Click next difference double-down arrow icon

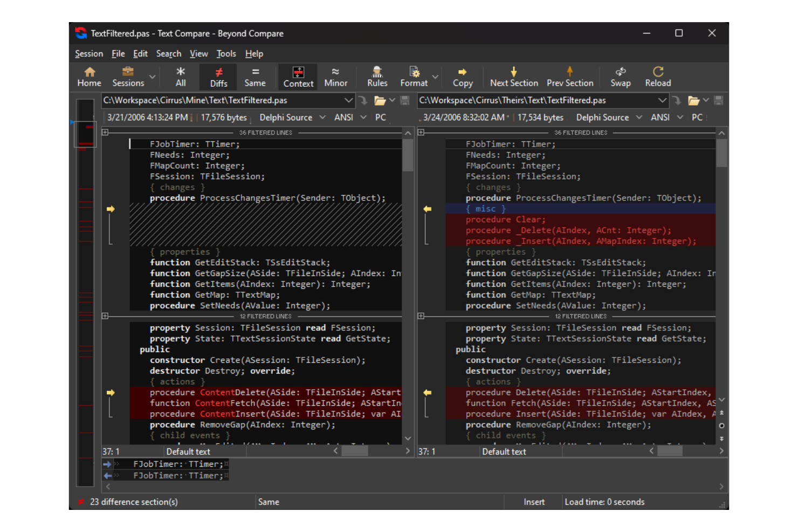tap(721, 439)
